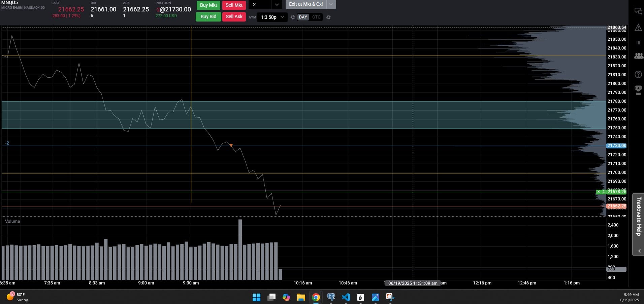Open File Explorer from the taskbar
Image resolution: width=644 pixels, height=304 pixels.
(301, 297)
